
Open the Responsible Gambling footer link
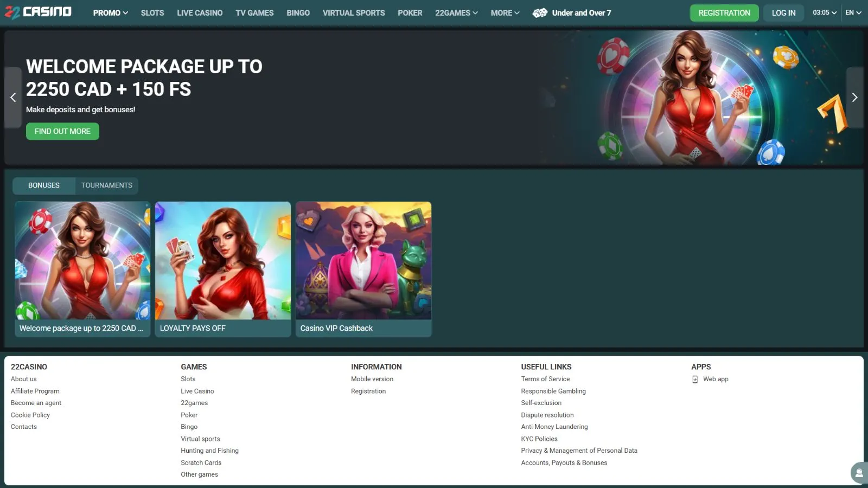(553, 391)
